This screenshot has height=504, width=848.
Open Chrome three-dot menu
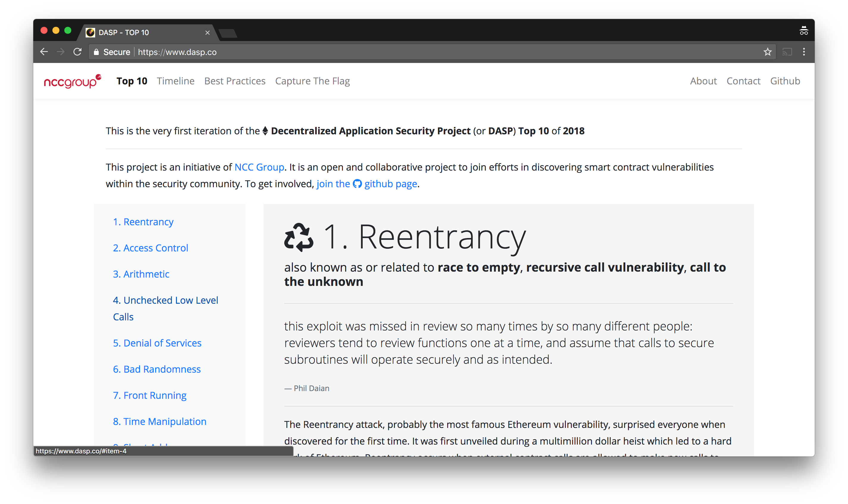tap(804, 52)
